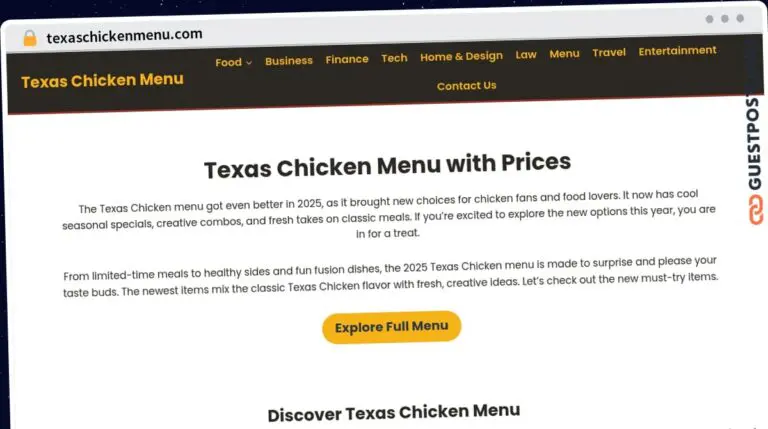Open the Food menu item
This screenshot has height=429, width=768.
point(228,62)
